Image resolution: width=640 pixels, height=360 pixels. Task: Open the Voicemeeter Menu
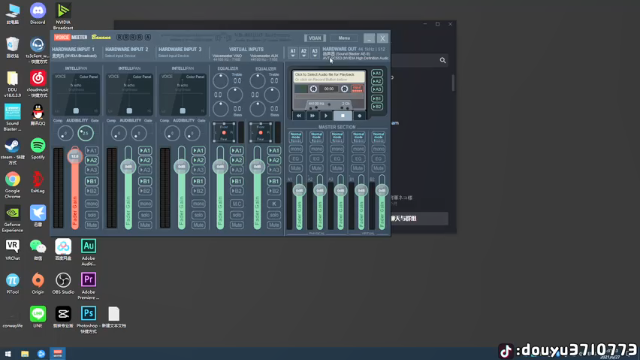[344, 38]
